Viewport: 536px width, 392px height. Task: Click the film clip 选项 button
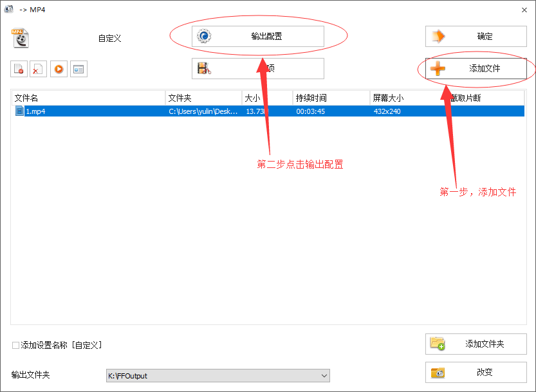pyautogui.click(x=257, y=68)
